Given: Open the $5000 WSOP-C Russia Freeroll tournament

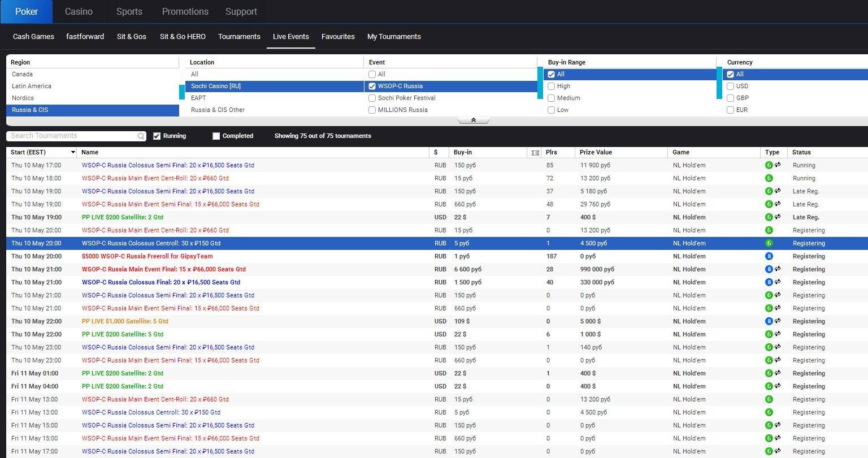Looking at the screenshot, I should tap(147, 256).
